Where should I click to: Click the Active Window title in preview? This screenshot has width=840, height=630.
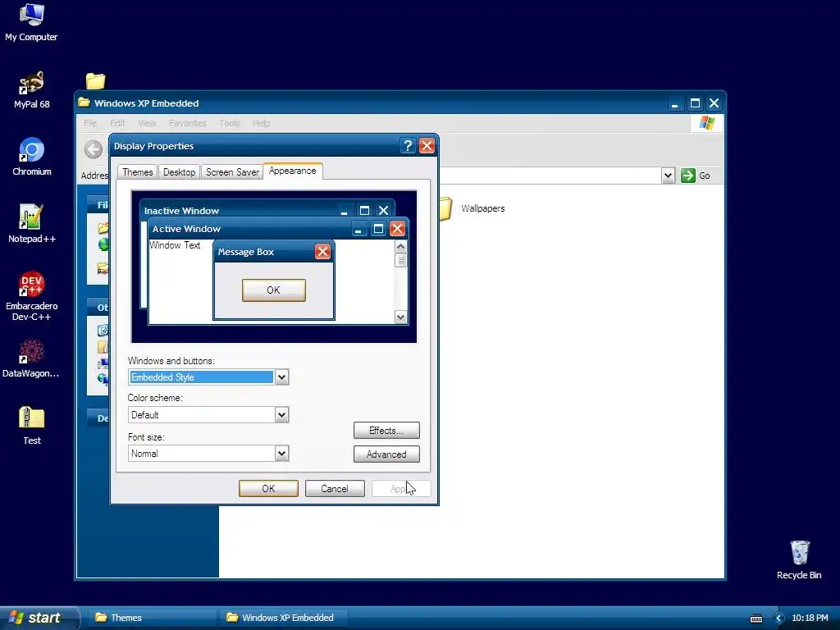[x=186, y=229]
